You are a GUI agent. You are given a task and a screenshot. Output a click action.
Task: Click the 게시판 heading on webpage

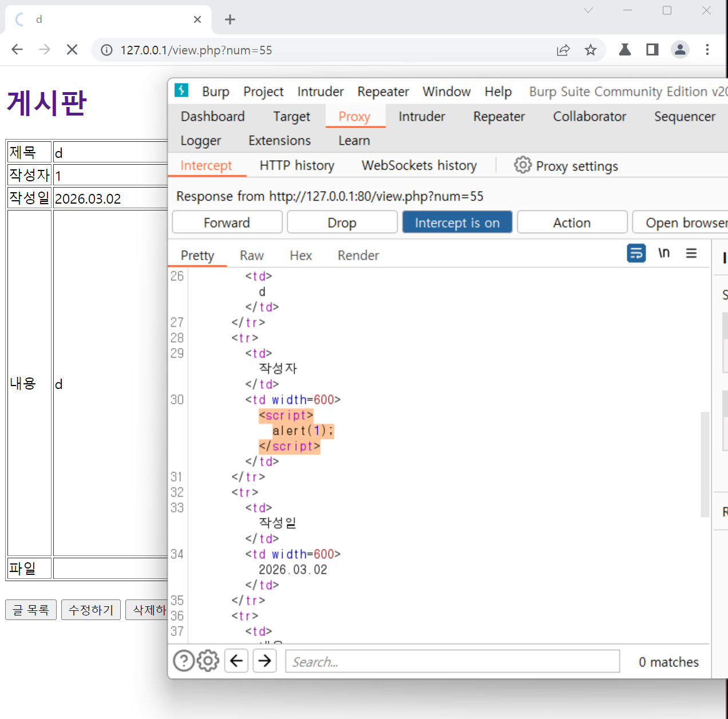[x=47, y=104]
